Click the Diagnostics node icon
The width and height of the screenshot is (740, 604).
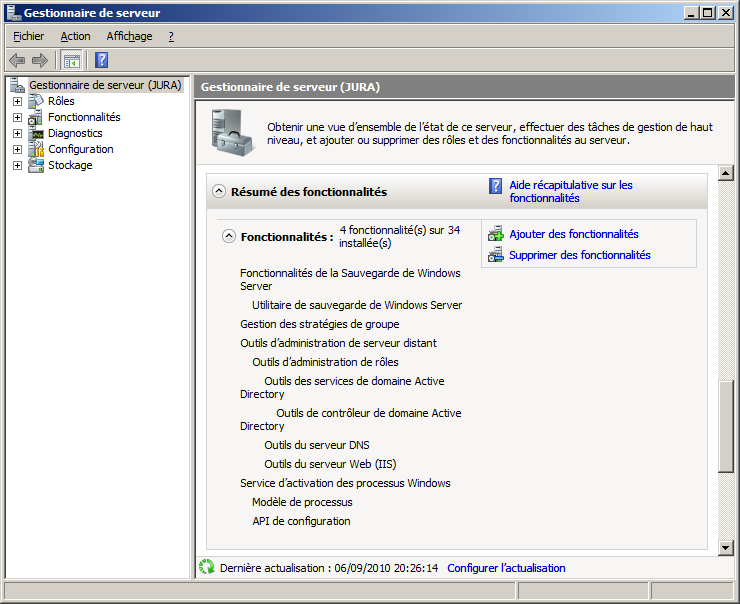[x=36, y=133]
